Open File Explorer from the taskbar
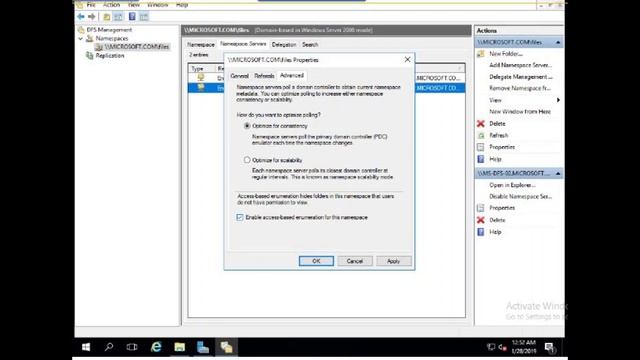 tap(180, 347)
